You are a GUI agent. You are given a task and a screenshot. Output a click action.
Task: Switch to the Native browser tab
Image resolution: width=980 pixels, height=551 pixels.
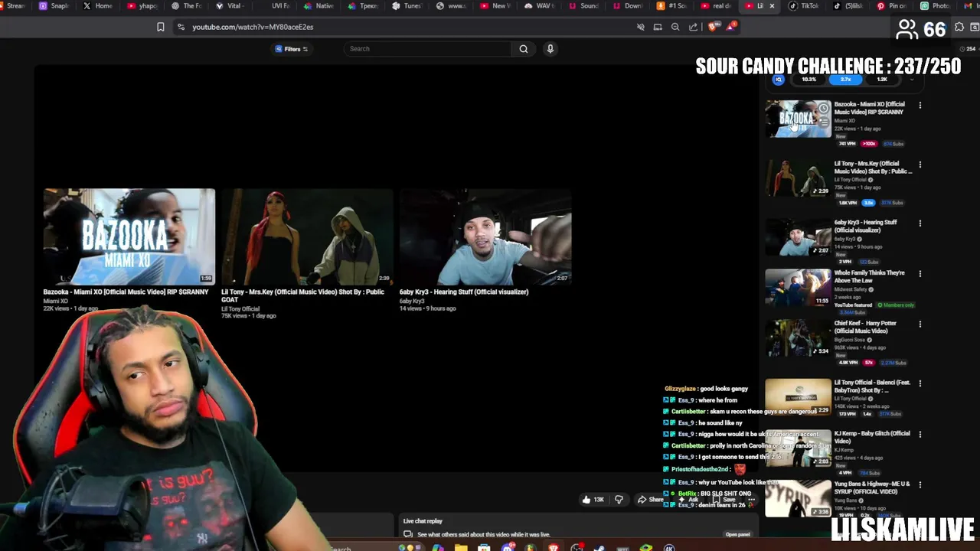[x=318, y=5]
